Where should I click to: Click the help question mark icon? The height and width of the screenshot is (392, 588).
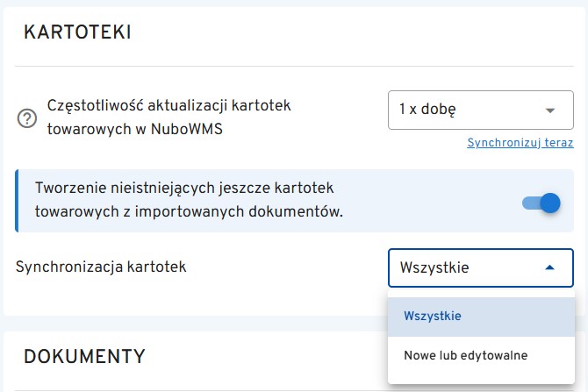27,119
